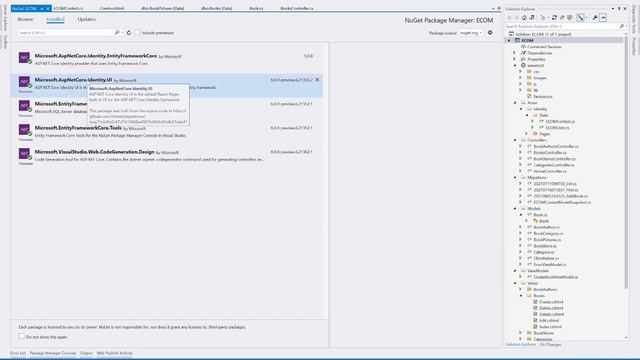
Task: Select favicon.ico under wwwroot
Action: pos(542,96)
